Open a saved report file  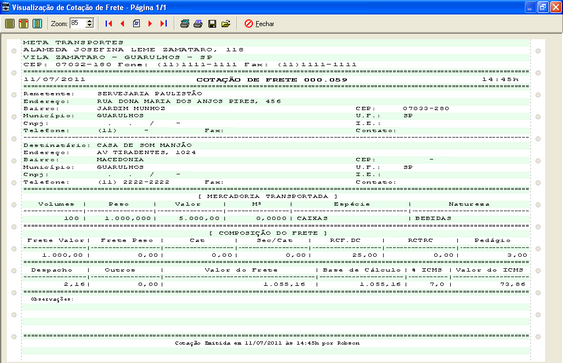click(226, 24)
